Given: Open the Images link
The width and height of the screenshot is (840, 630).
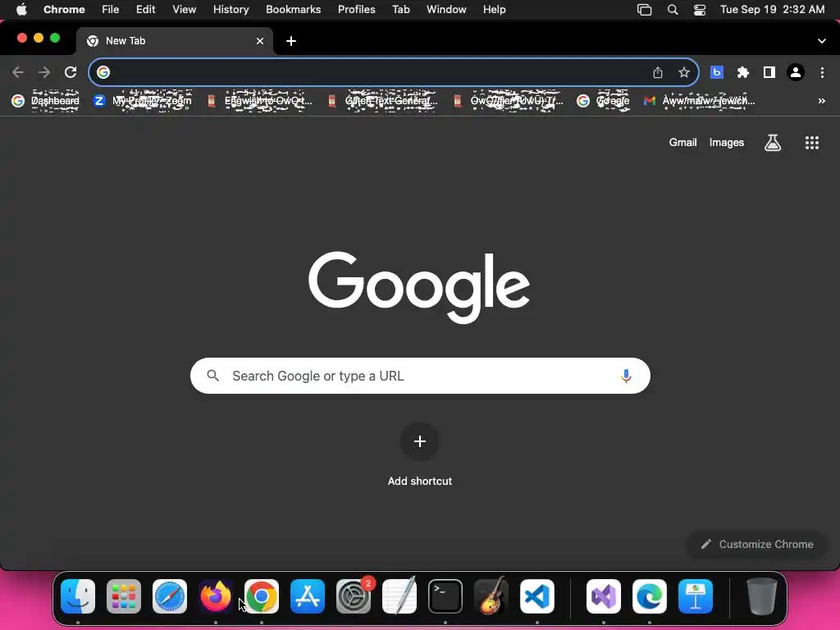Looking at the screenshot, I should (x=727, y=143).
